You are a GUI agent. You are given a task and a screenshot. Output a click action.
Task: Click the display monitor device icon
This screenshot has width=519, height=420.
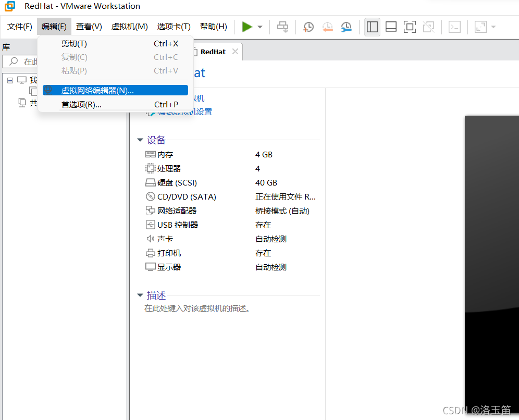[x=150, y=267]
